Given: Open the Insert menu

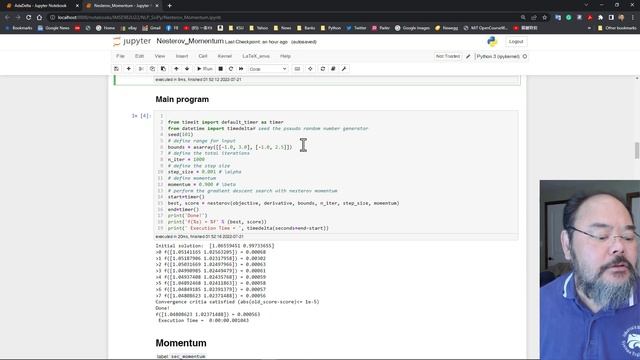Looking at the screenshot, I should click(182, 56).
